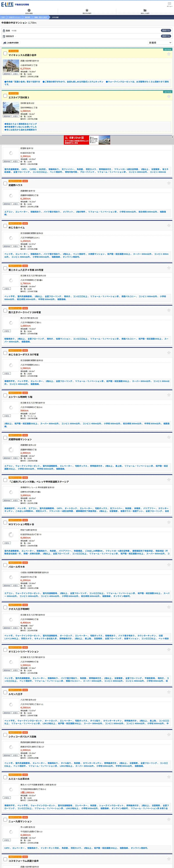Favorite マイキャッスル武蔵小金井 with its star
174x868 pixels.
[x=169, y=54]
